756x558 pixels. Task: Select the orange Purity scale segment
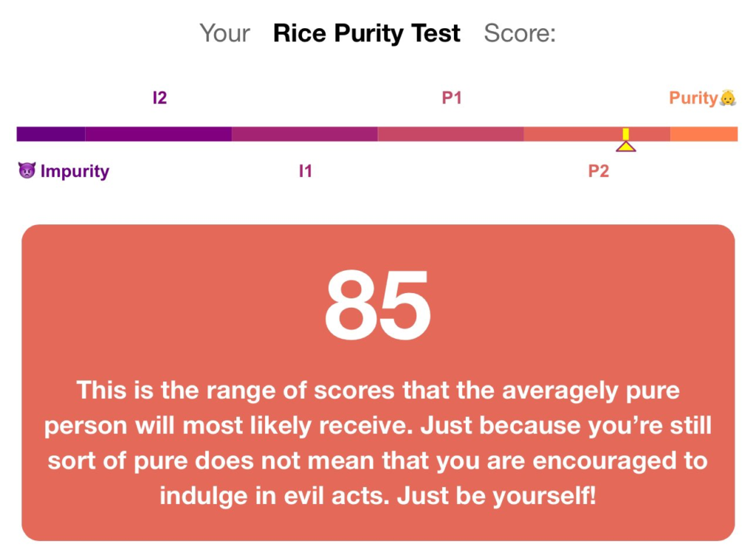tap(704, 134)
